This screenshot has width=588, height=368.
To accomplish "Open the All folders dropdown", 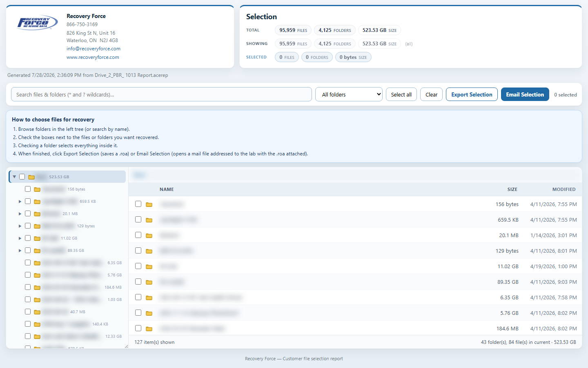I will (349, 94).
